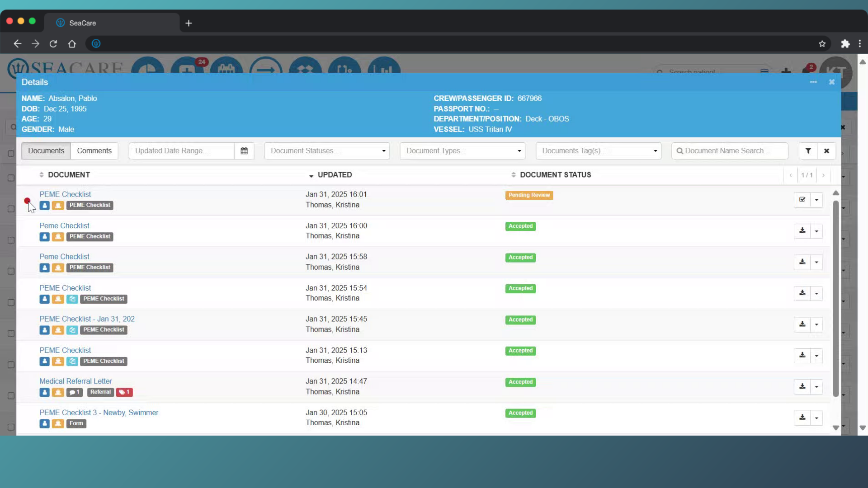Open the Peme Checklist updated 16:00 link
868x488 pixels.
[64, 225]
